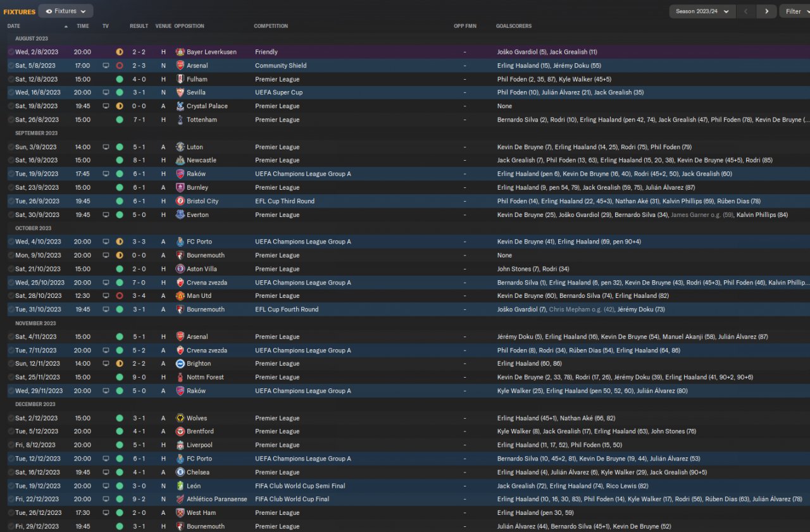Screen dimensions: 810x532
Task: Open the Tottenham club badge
Action: tap(180, 120)
